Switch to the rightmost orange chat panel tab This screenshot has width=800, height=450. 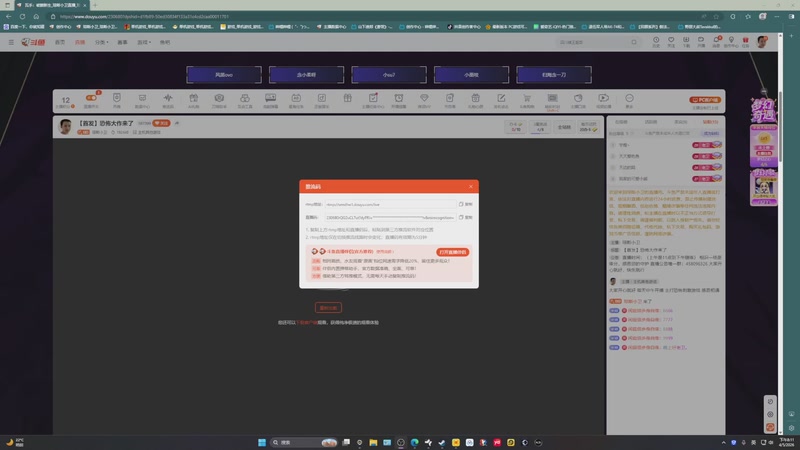coord(710,122)
